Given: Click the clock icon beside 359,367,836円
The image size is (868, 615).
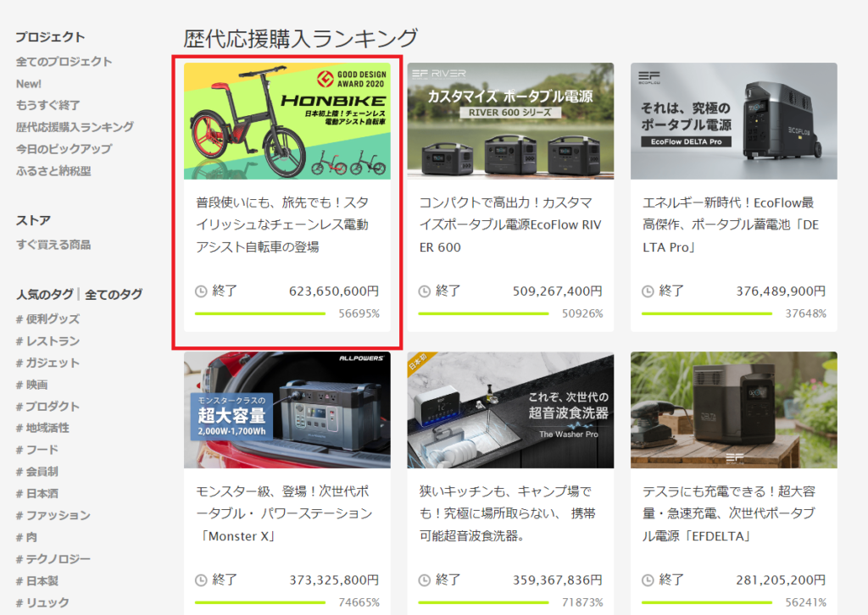Looking at the screenshot, I should [x=425, y=580].
